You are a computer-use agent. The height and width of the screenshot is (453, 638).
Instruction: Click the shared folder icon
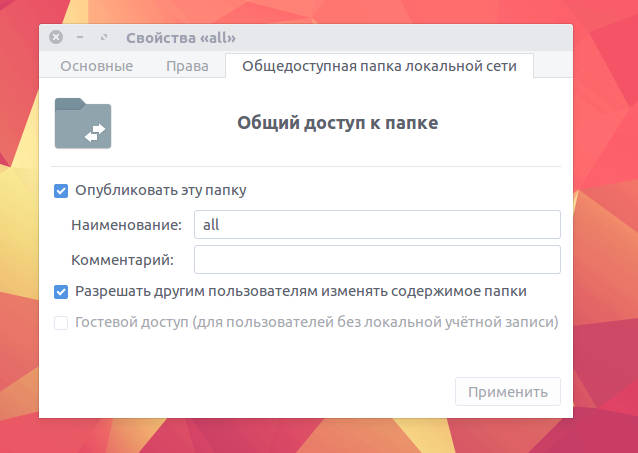click(83, 123)
